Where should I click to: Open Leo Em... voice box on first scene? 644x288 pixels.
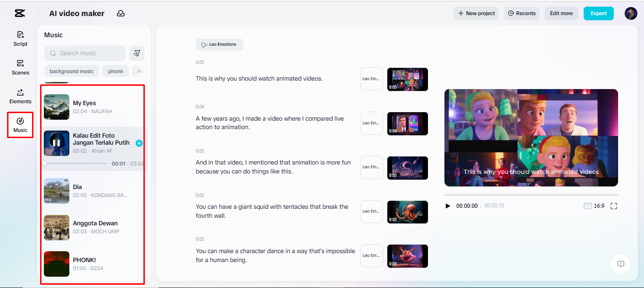click(372, 79)
